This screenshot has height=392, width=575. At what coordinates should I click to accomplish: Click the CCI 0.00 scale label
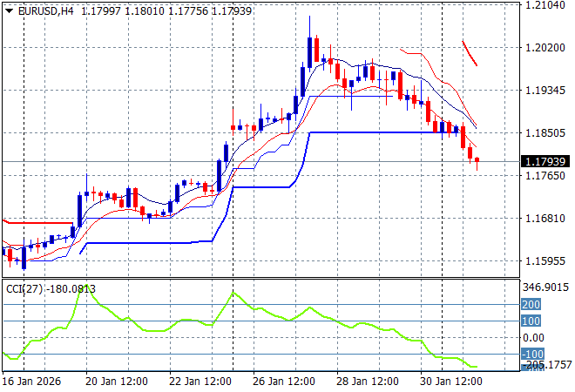[x=533, y=338]
